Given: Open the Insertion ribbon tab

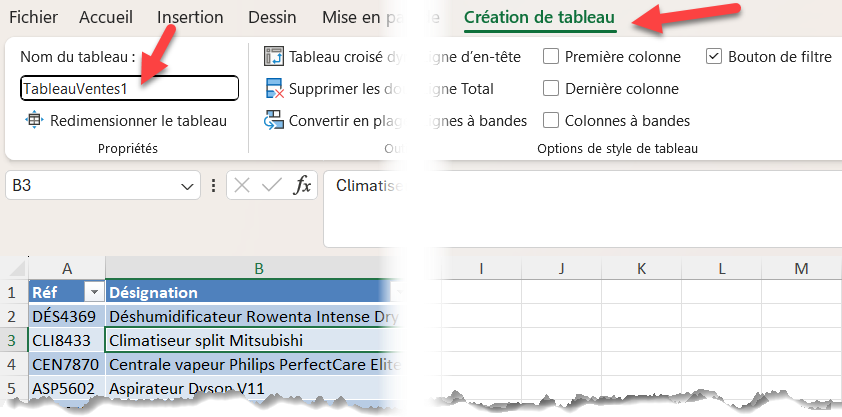Looking at the screenshot, I should pyautogui.click(x=190, y=17).
